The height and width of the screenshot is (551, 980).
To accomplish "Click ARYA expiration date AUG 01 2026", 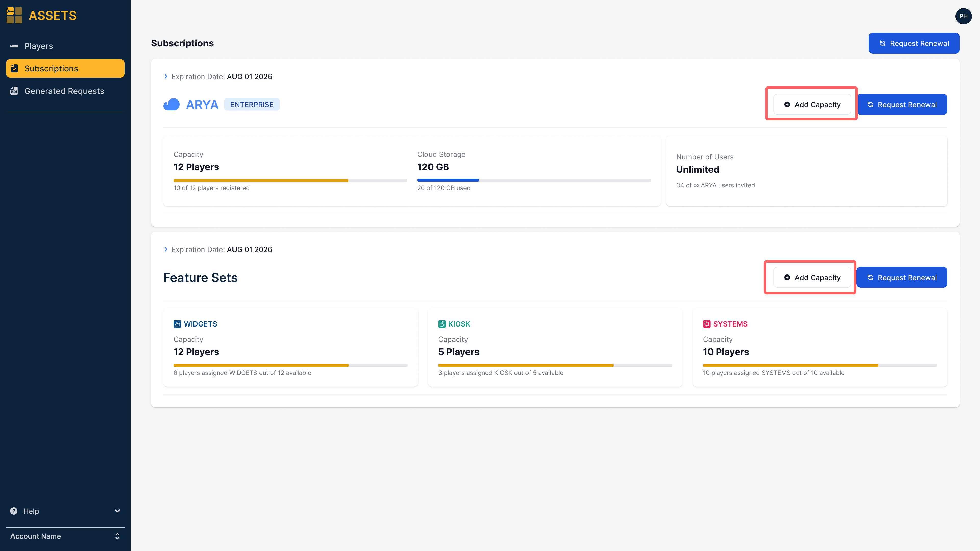I will point(249,77).
